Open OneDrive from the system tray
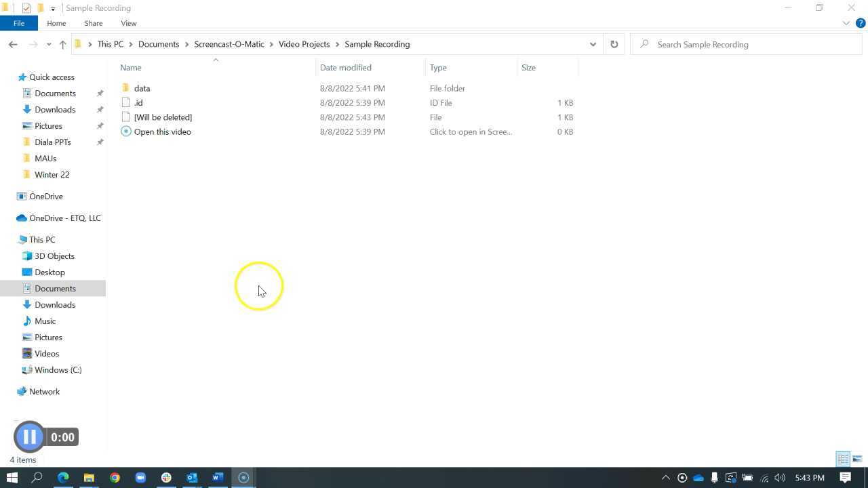The height and width of the screenshot is (488, 868). point(698,477)
